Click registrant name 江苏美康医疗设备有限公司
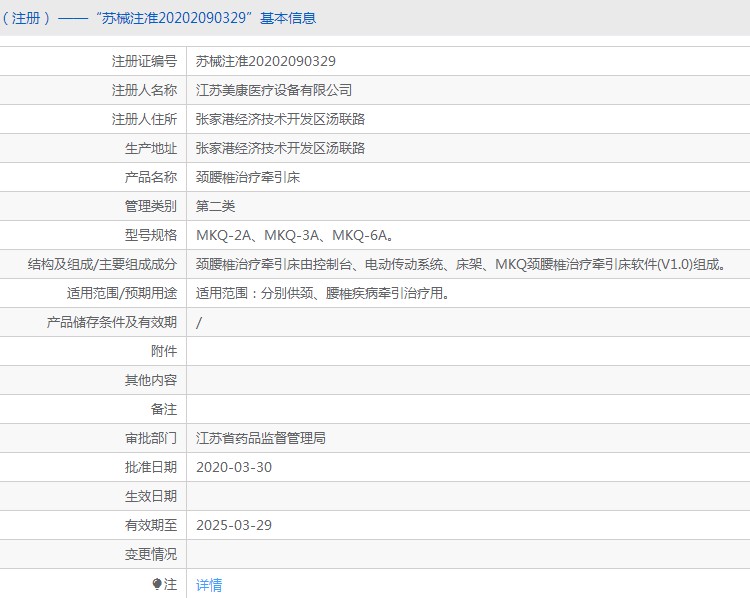750x598 pixels. [273, 90]
